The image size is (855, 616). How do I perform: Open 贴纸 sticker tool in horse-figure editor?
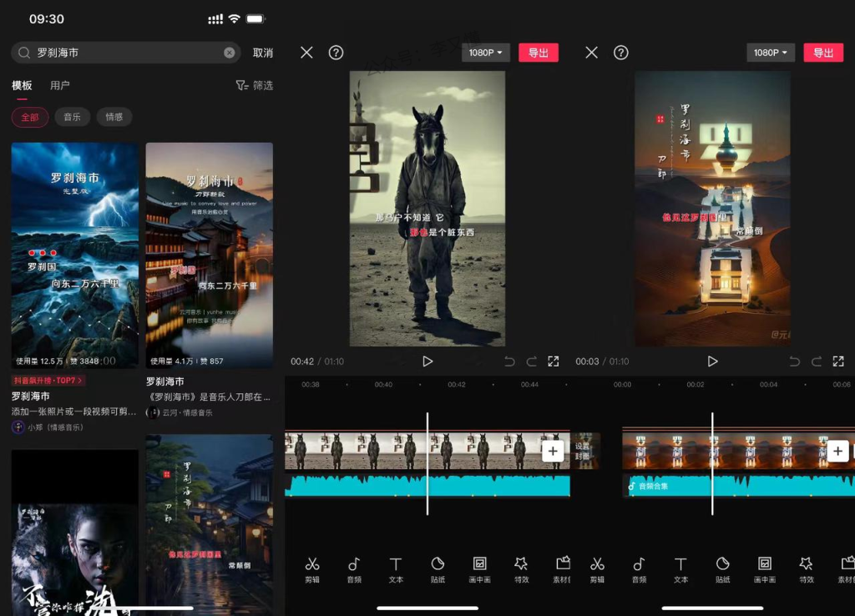(x=438, y=569)
